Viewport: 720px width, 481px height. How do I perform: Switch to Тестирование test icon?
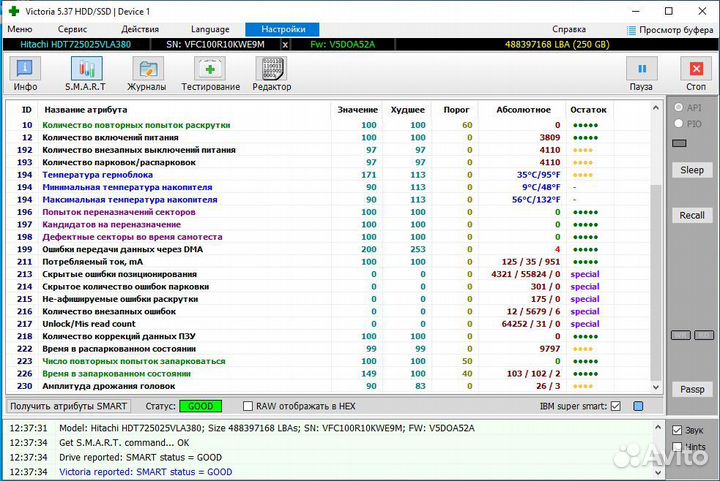210,69
